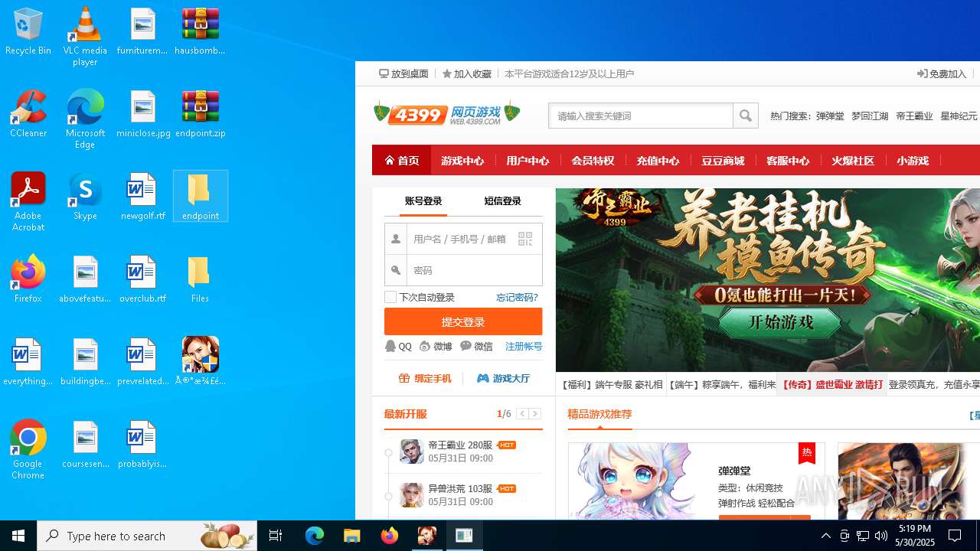The width and height of the screenshot is (980, 551).
Task: Open Task View on taskbar
Action: pos(276,536)
